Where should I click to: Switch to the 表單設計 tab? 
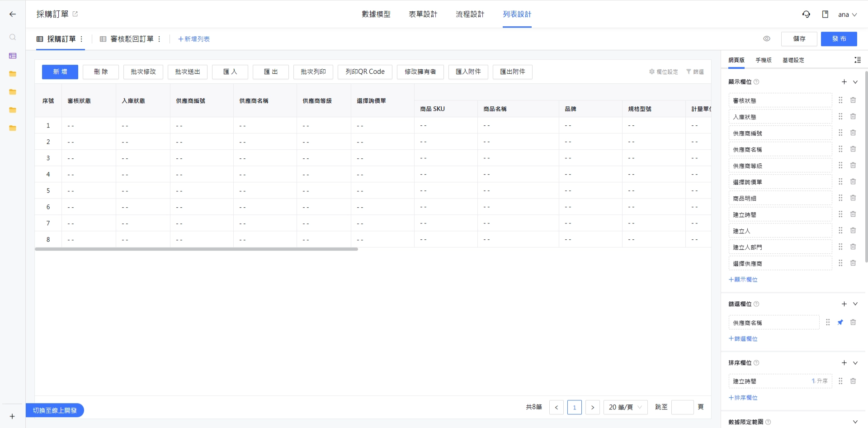(423, 14)
